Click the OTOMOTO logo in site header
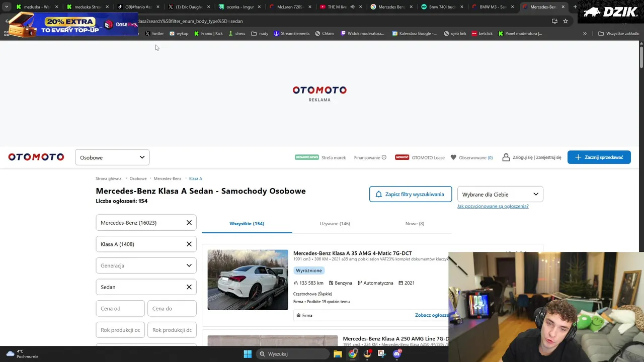The width and height of the screenshot is (644, 362). point(36,157)
